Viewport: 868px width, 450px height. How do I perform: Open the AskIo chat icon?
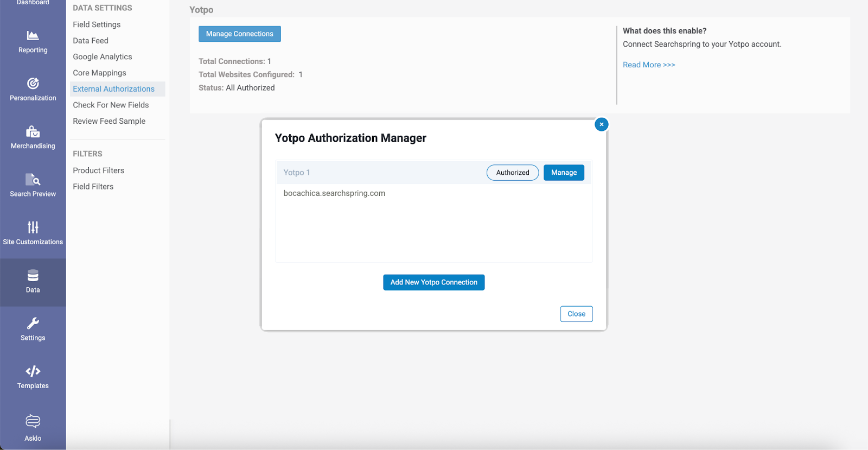33,421
